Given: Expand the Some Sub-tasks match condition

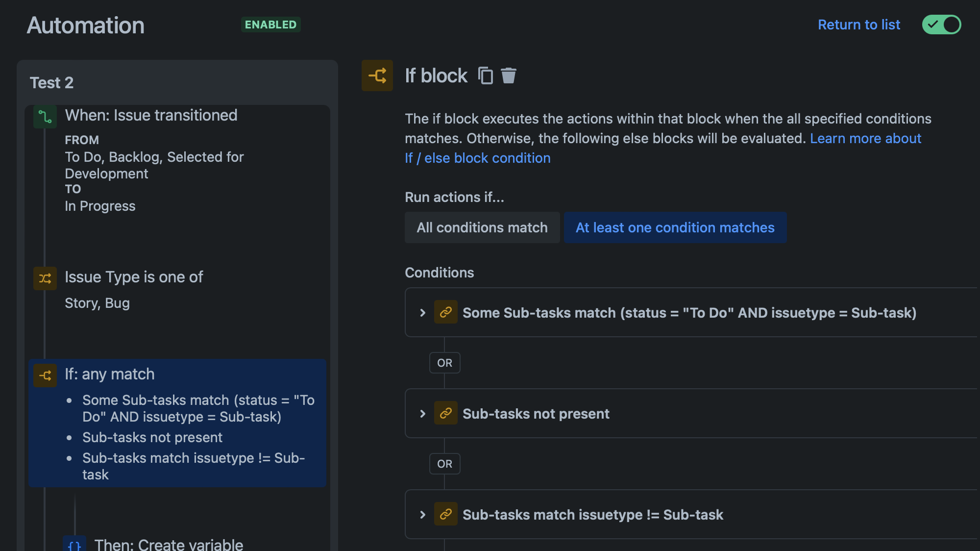Looking at the screenshot, I should point(423,313).
